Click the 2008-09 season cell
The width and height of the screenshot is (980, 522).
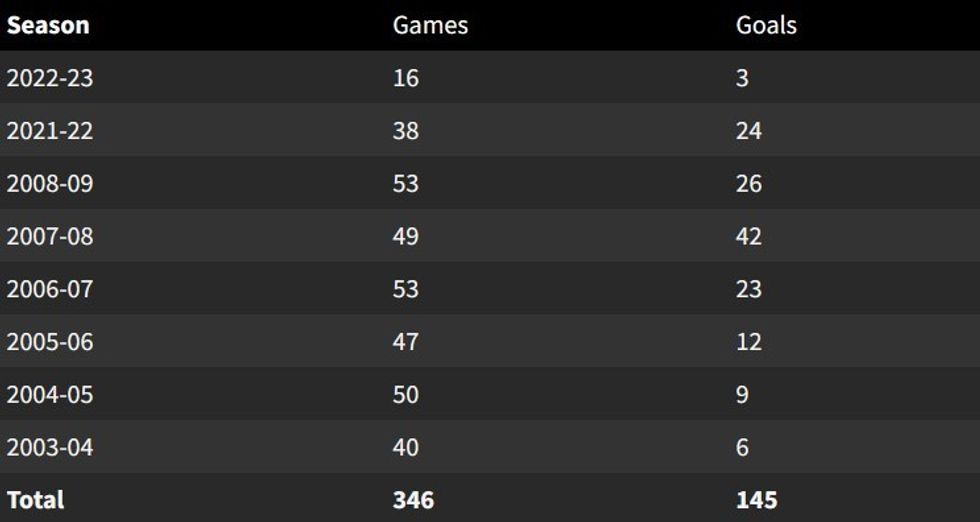pyautogui.click(x=50, y=184)
